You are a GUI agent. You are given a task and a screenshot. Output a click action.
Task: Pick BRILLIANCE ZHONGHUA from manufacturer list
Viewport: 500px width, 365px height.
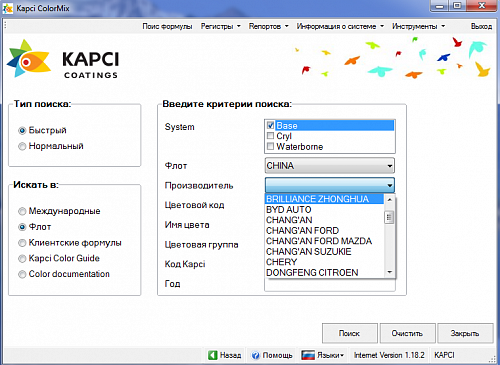click(x=324, y=199)
